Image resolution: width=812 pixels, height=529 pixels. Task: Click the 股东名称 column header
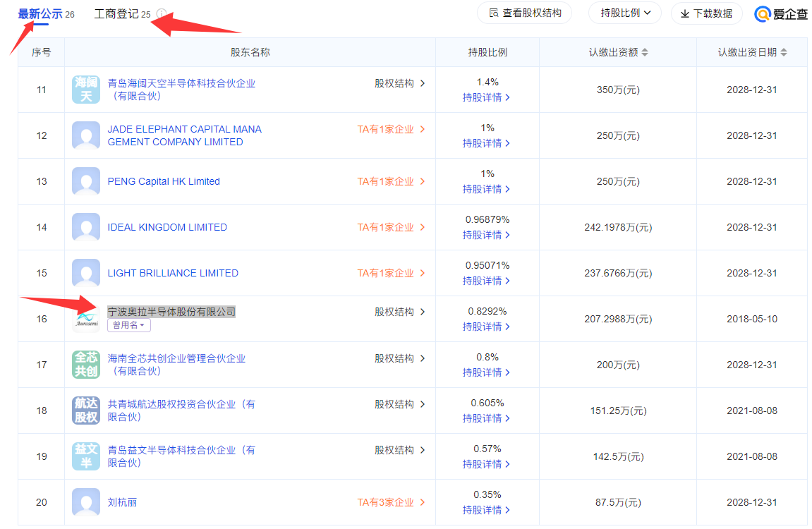tap(250, 52)
